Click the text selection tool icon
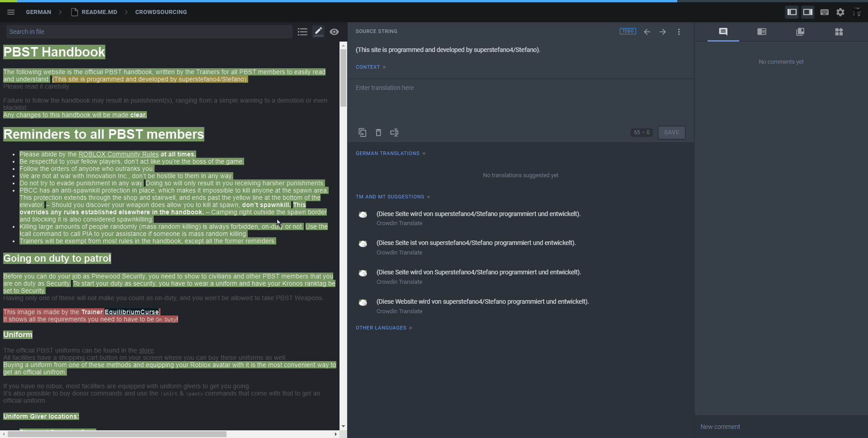 pyautogui.click(x=394, y=132)
